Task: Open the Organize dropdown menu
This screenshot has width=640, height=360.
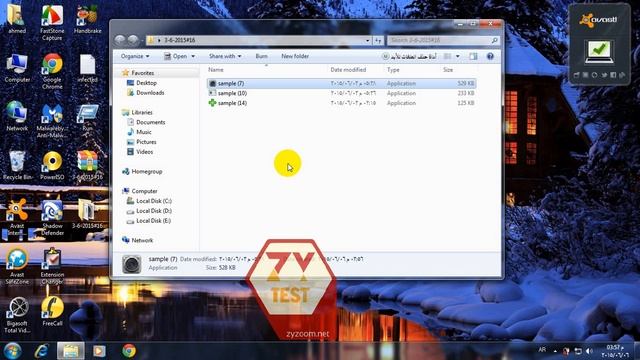Action: (x=135, y=56)
